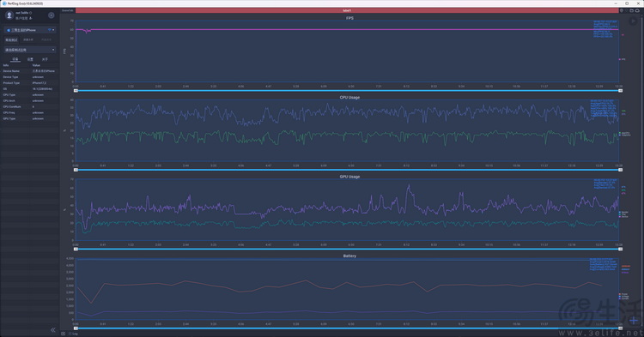Viewport: 644px width, 337px height.
Task: Click the Battery chart statistics overlay text
Action: pyautogui.click(x=604, y=264)
